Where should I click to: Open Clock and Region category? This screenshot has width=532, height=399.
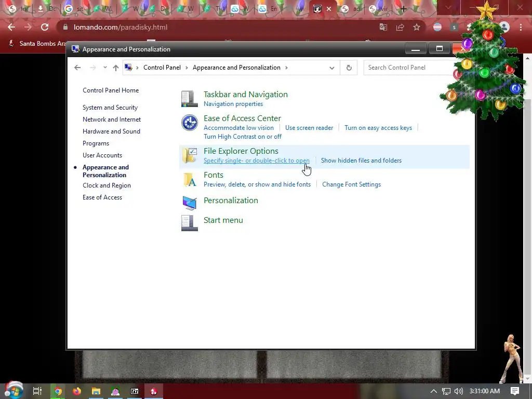pos(107,185)
